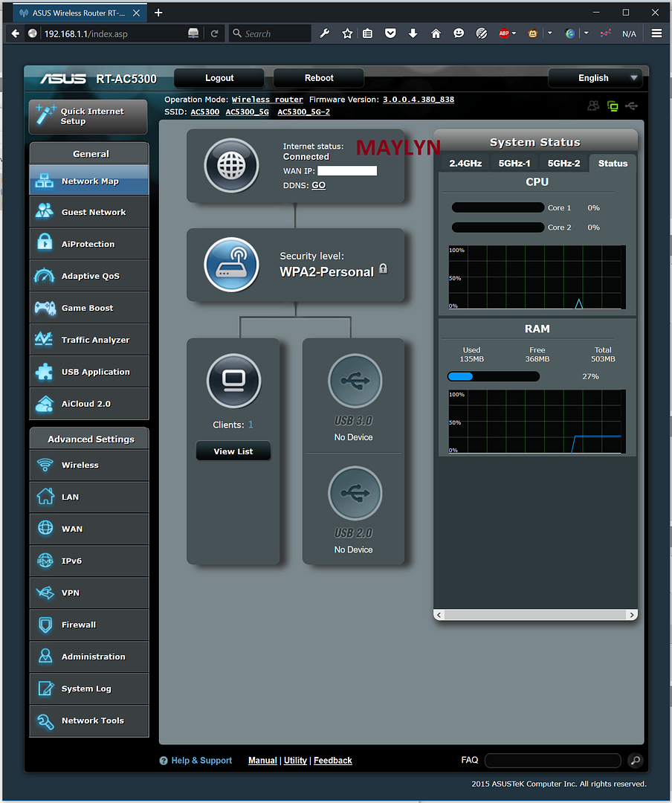
Task: Click the Internet globe icon in network map
Action: point(231,165)
